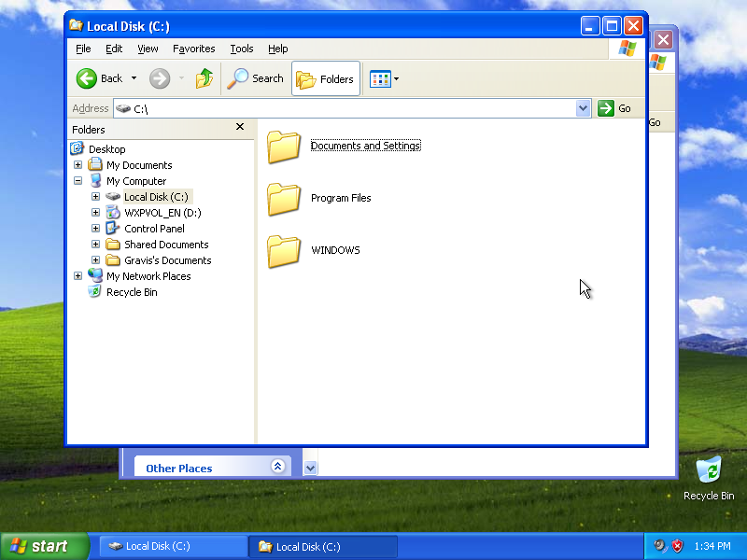
Task: Open the Favorites menu
Action: point(193,49)
